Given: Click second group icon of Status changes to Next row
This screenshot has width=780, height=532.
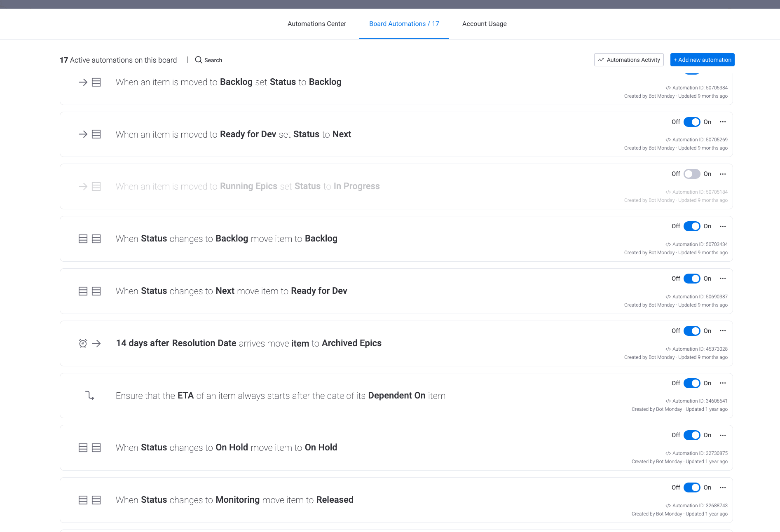Looking at the screenshot, I should (x=96, y=291).
